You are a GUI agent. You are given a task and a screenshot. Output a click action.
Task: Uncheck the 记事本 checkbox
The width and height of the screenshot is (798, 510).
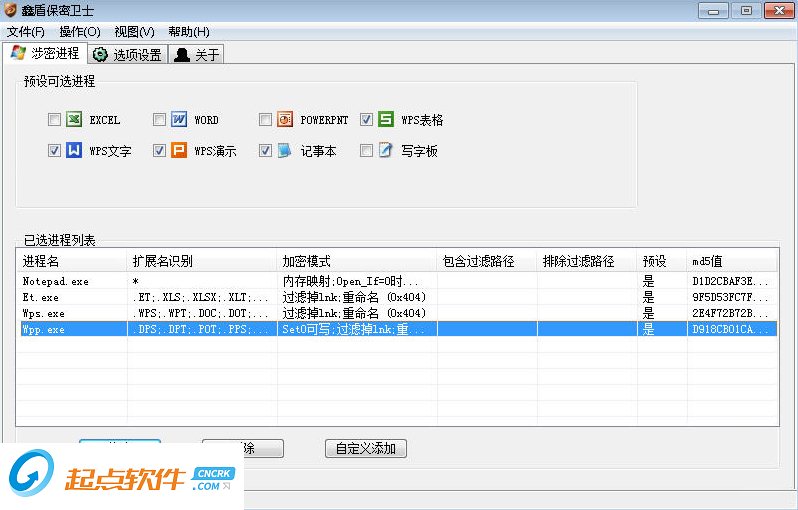click(265, 151)
